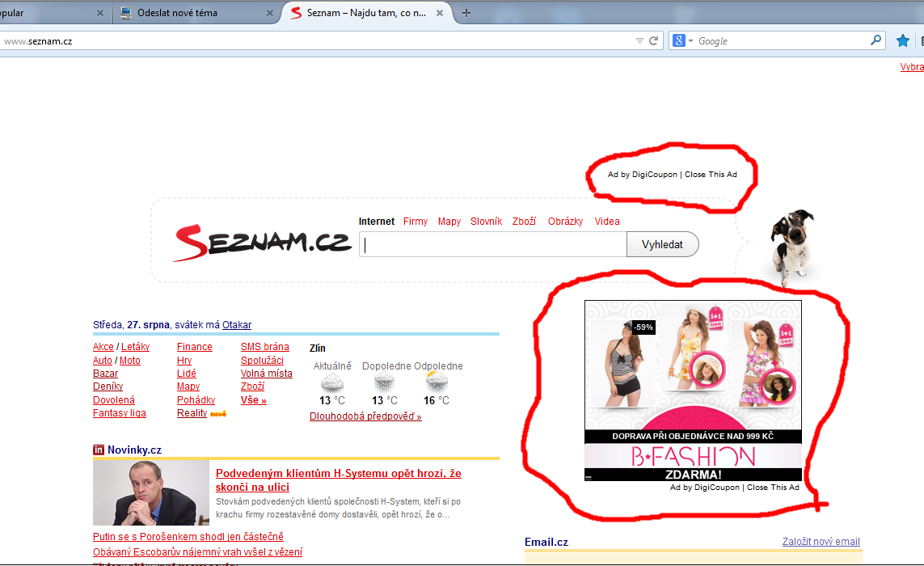Open Dlouhodobá předpověď weather forecast link
The width and height of the screenshot is (924, 566).
click(365, 416)
